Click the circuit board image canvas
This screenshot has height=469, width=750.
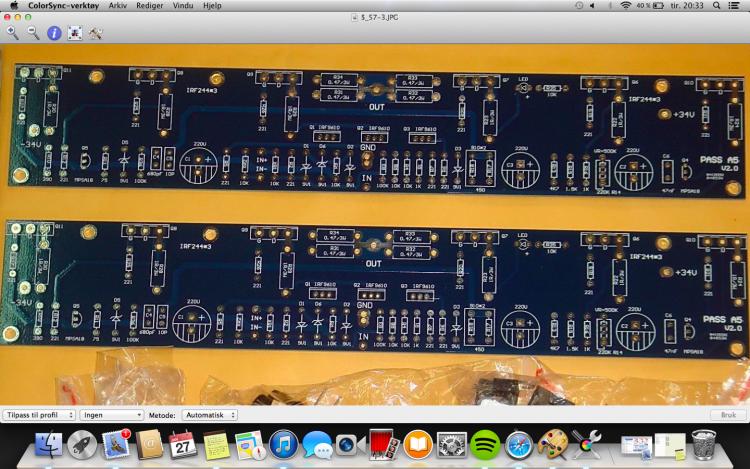pyautogui.click(x=375, y=225)
